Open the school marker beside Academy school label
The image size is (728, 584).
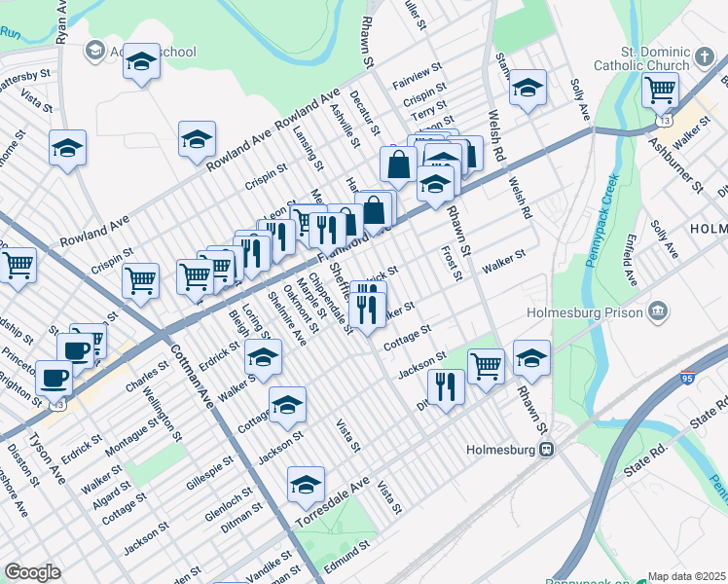point(141,65)
